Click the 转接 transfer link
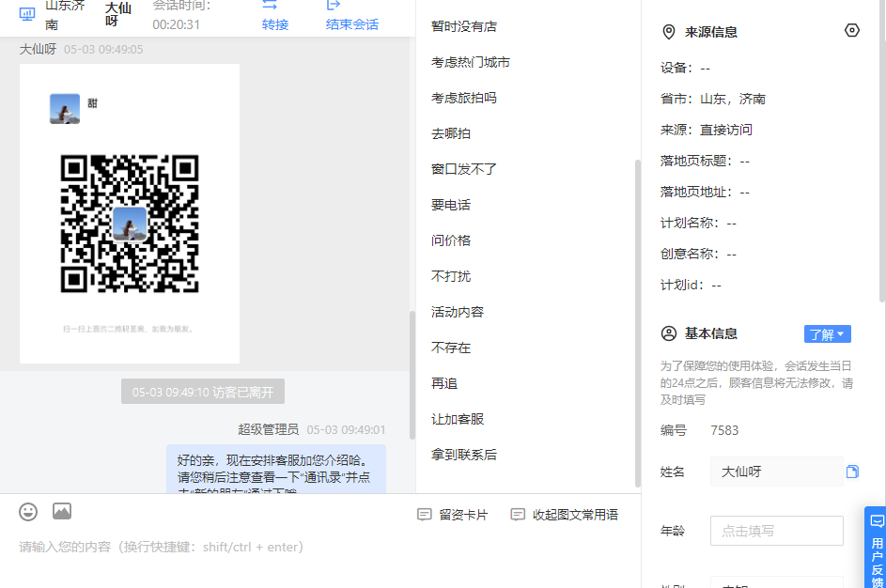Screen dimensions: 886x588 pos(275,24)
